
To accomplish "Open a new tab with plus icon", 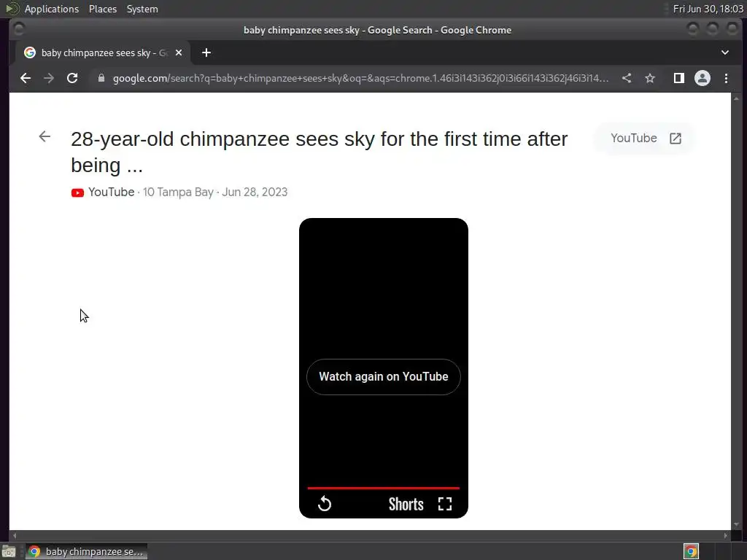I will (x=206, y=52).
